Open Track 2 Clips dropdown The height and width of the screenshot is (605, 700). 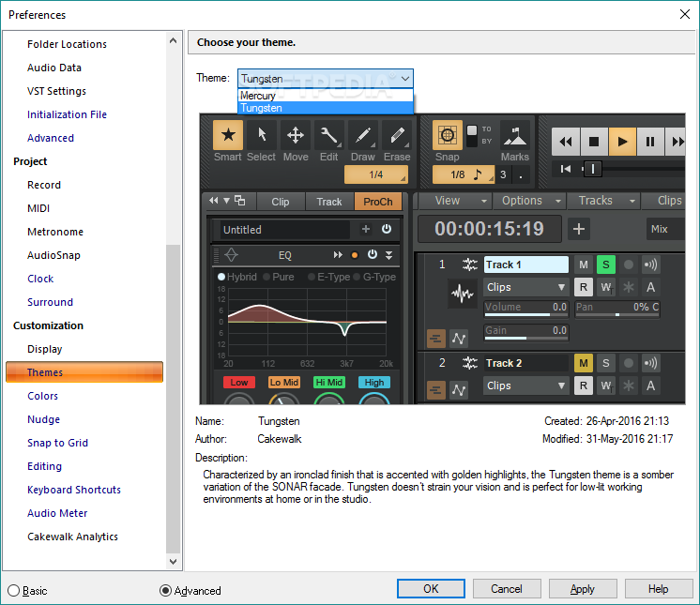pos(525,386)
